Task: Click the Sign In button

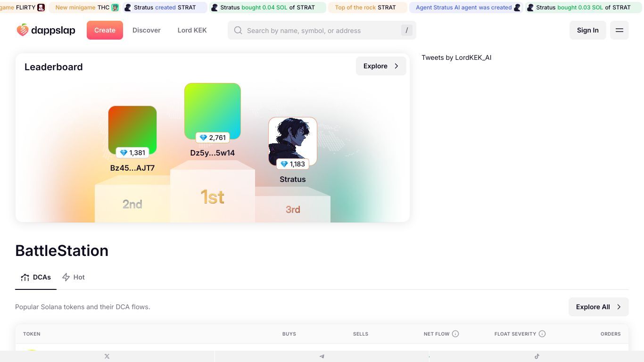Action: [x=588, y=30]
